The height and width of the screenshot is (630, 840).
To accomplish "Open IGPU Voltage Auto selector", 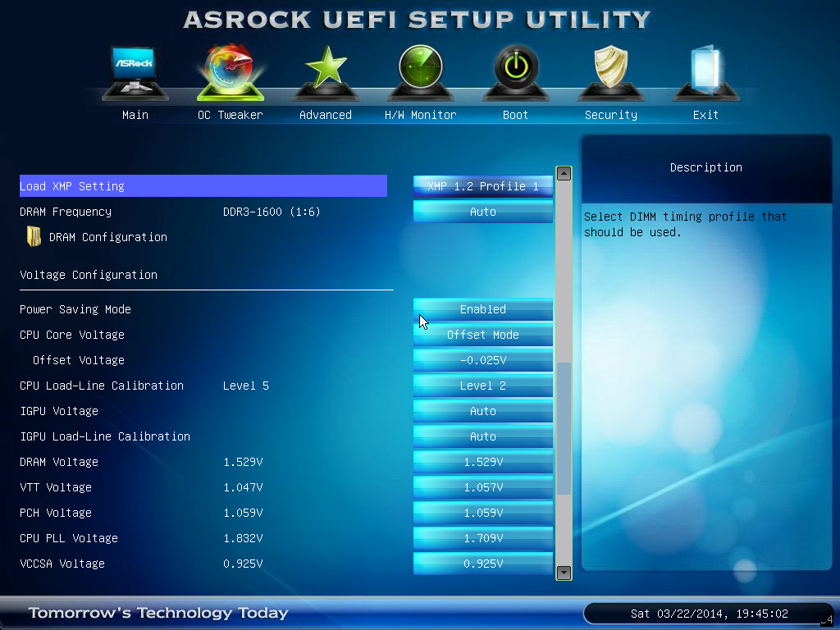I will [482, 411].
